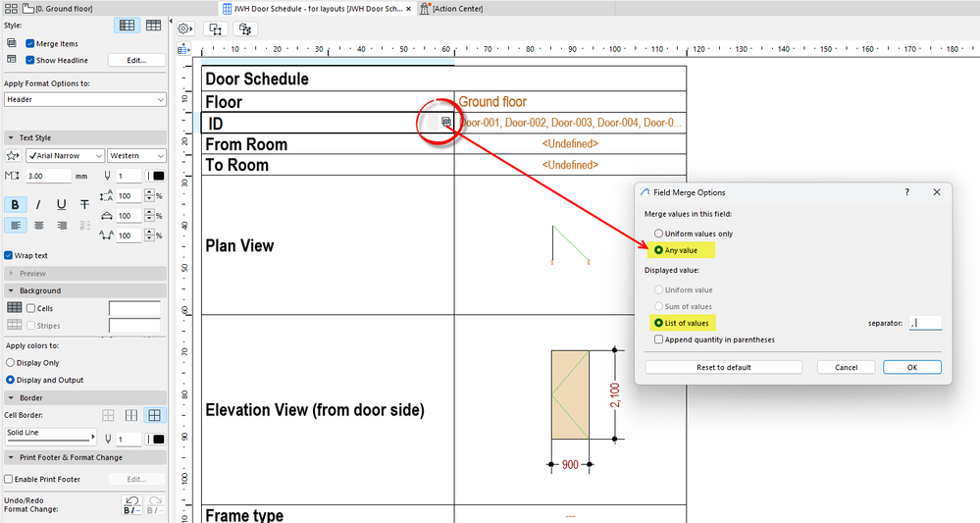Toggle Bold text formatting
The image size is (980, 523).
15,205
